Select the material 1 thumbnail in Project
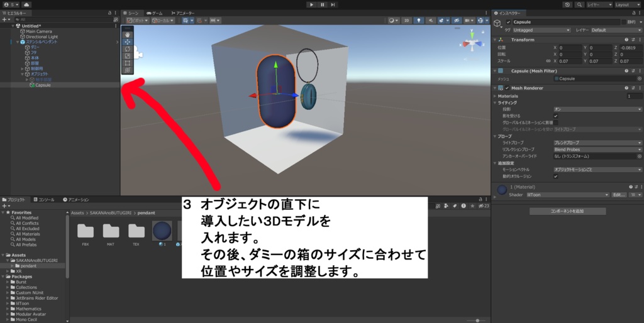Viewport: 644px width, 323px height. [x=162, y=231]
